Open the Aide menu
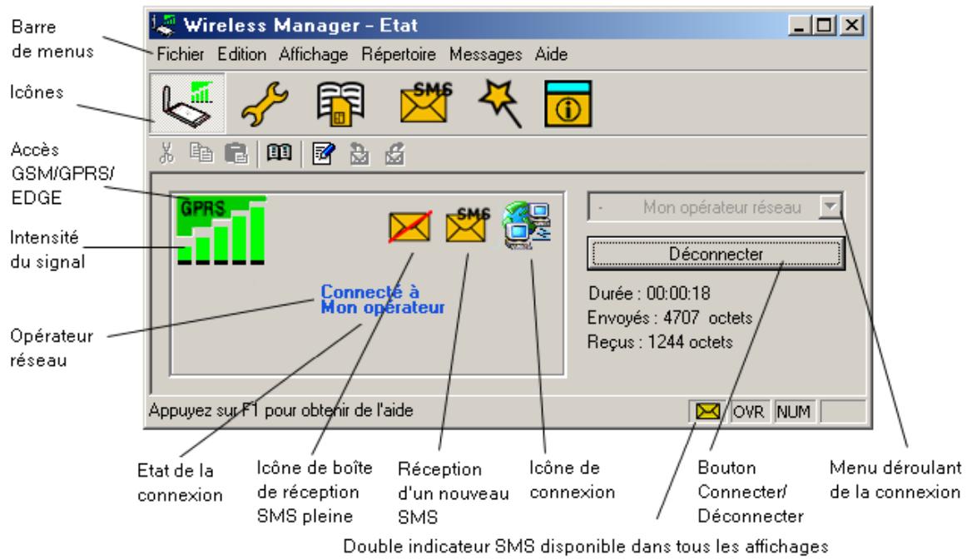 click(x=552, y=54)
